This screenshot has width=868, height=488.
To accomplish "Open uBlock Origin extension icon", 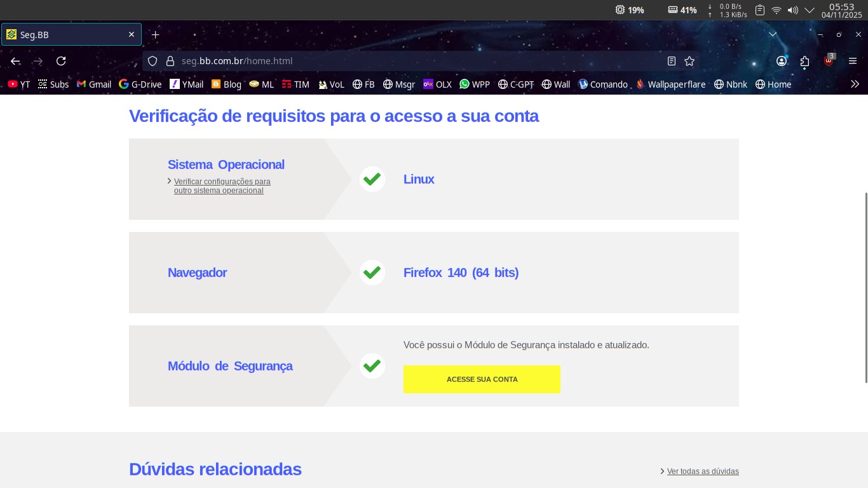I will (829, 61).
